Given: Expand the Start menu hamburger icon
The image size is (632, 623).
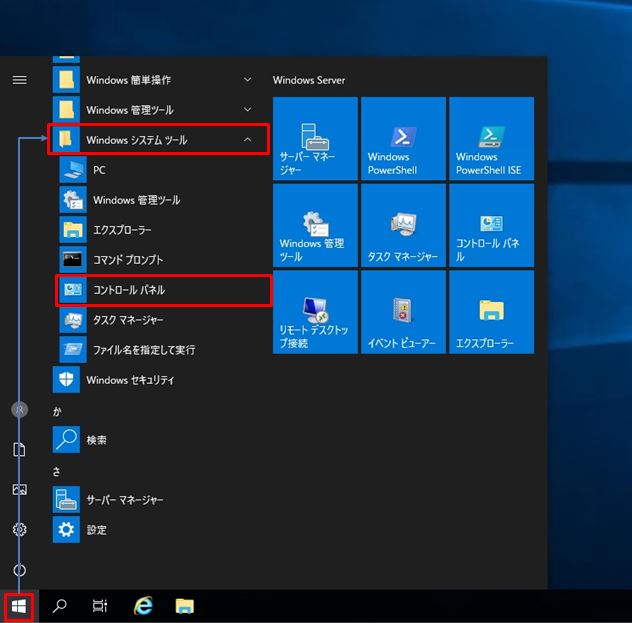Looking at the screenshot, I should tap(19, 80).
